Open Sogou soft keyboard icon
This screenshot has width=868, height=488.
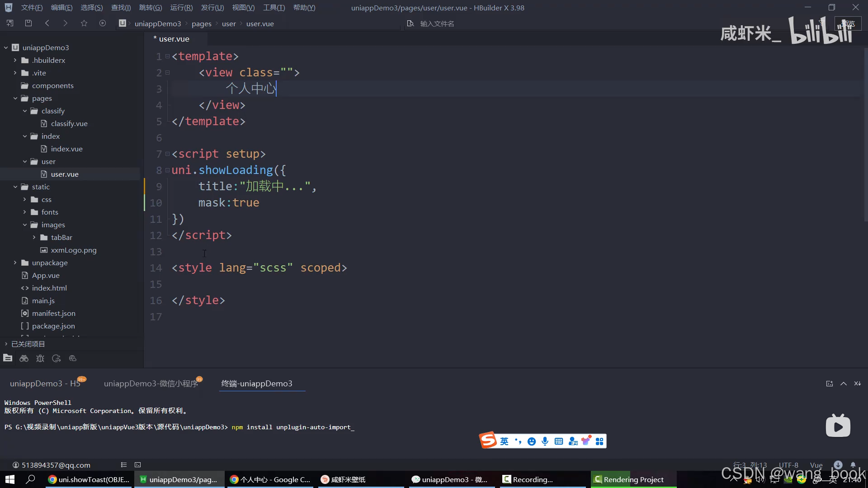point(559,441)
